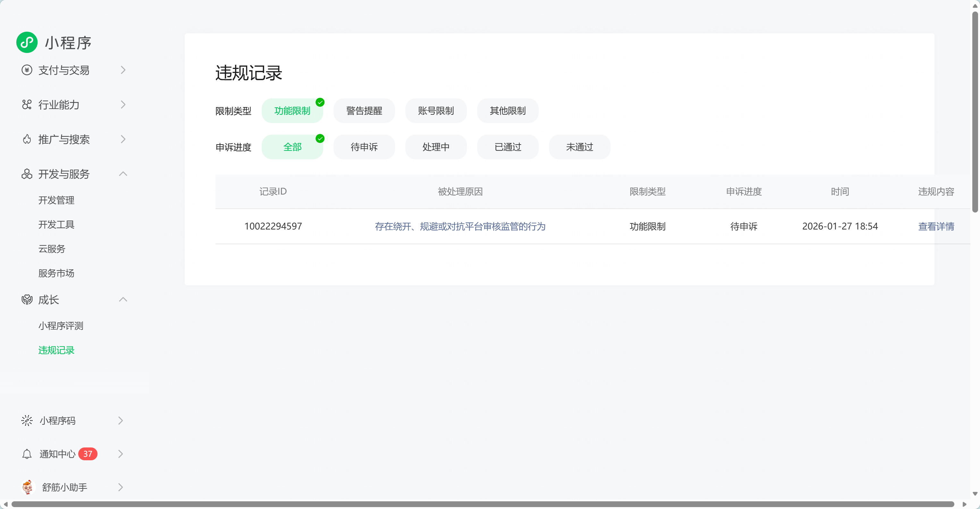Select the 账号限制 restriction type filter
This screenshot has width=980, height=509.
[x=435, y=111]
